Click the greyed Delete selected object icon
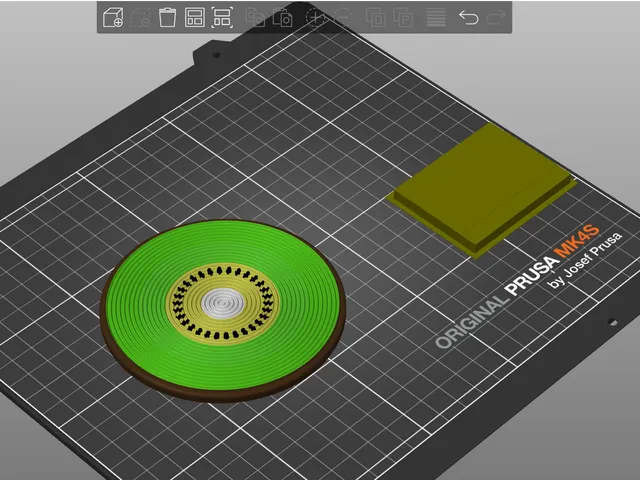The image size is (640, 480). pyautogui.click(x=140, y=18)
